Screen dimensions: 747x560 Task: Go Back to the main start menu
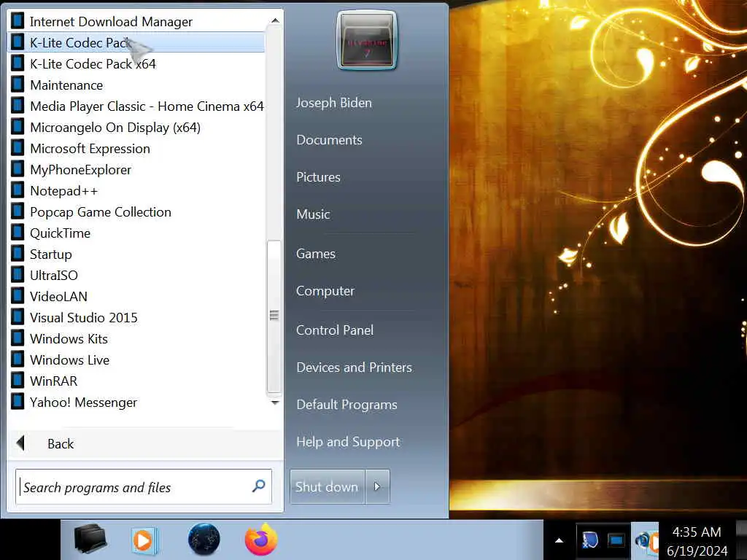pos(145,444)
